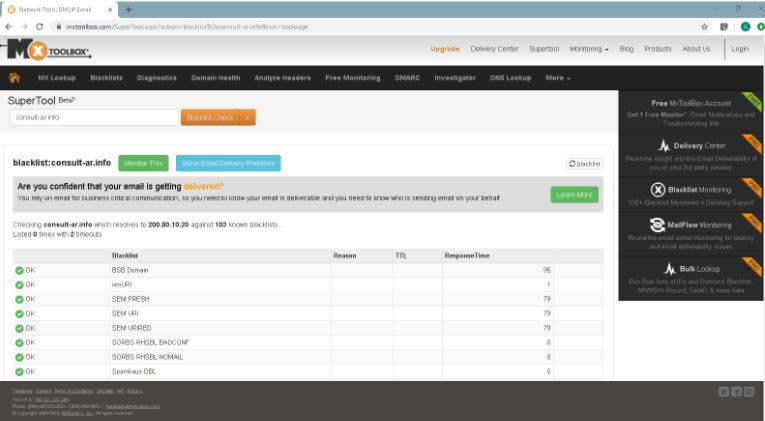Viewport: 765px width, 421px height.
Task: Click blacklist refresh button
Action: [x=584, y=164]
